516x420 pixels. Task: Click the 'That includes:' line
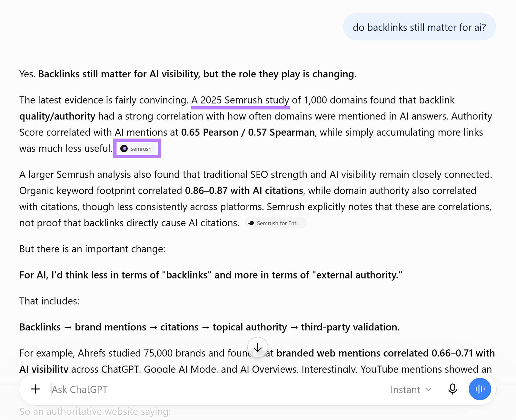click(x=49, y=301)
